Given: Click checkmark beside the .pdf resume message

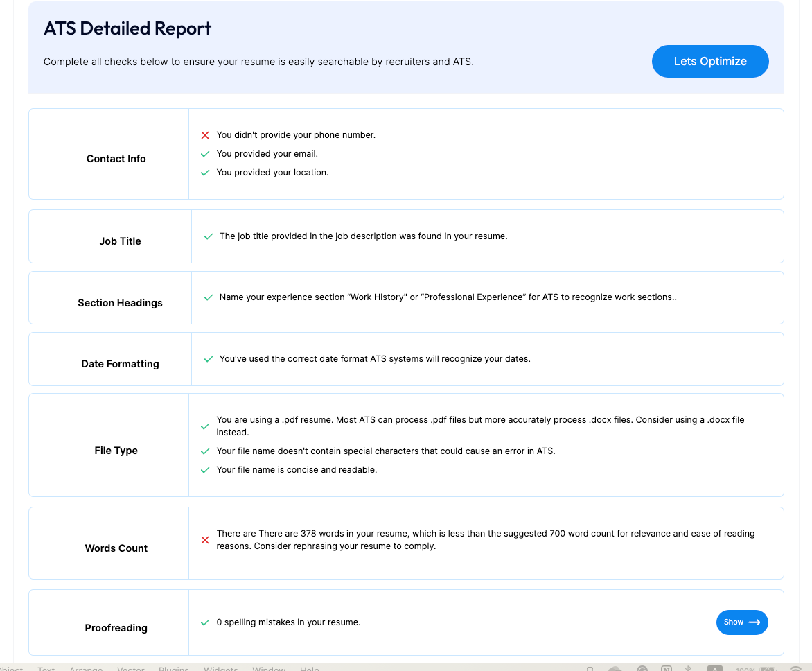Looking at the screenshot, I should 205,426.
